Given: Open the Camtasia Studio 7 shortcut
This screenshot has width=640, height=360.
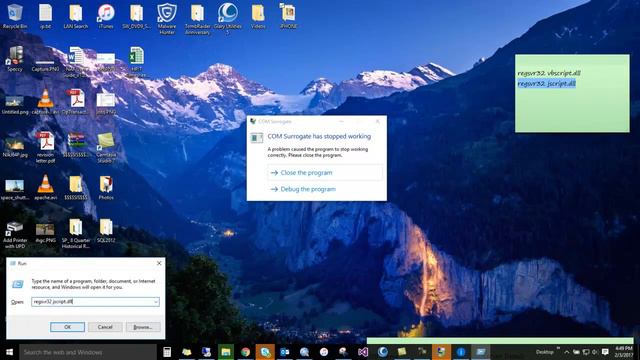Looking at the screenshot, I should point(106,147).
